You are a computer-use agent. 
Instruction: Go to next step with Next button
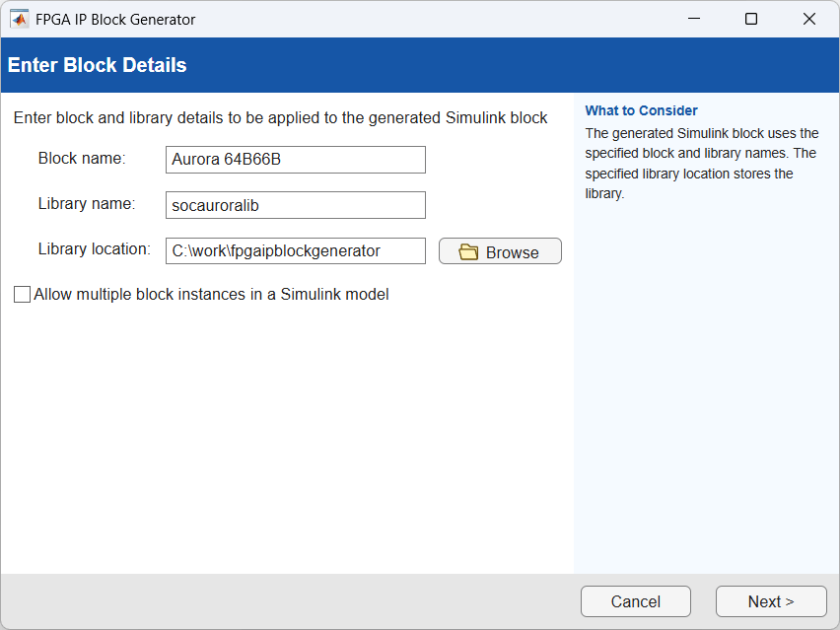[771, 601]
